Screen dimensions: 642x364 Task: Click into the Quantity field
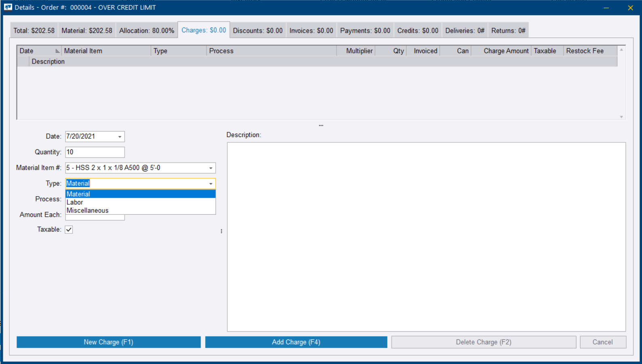[x=95, y=152]
